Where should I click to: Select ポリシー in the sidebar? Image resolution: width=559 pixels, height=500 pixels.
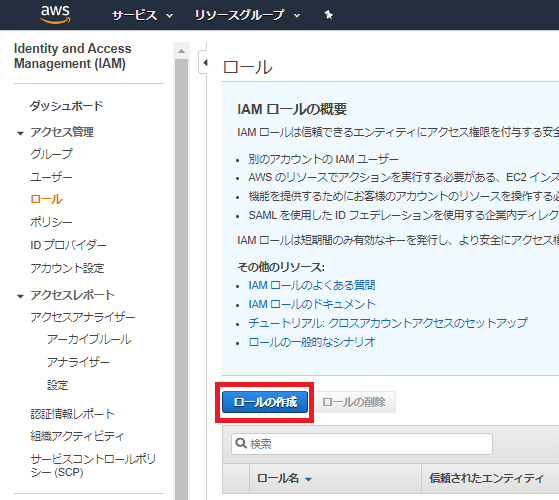[51, 222]
